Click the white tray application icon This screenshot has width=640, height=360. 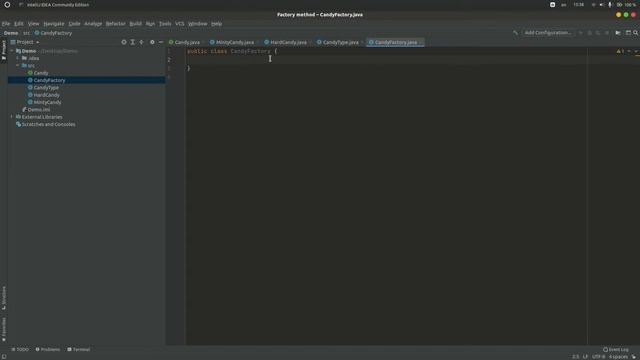pos(552,5)
